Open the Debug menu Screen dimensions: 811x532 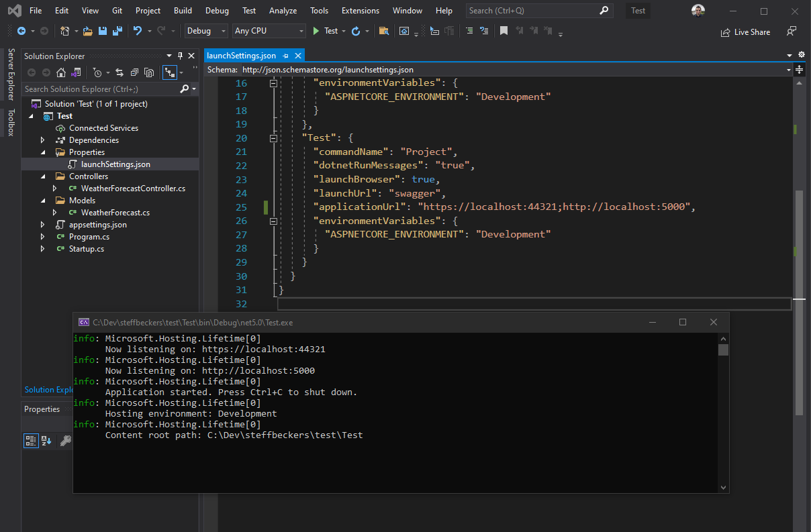click(217, 11)
